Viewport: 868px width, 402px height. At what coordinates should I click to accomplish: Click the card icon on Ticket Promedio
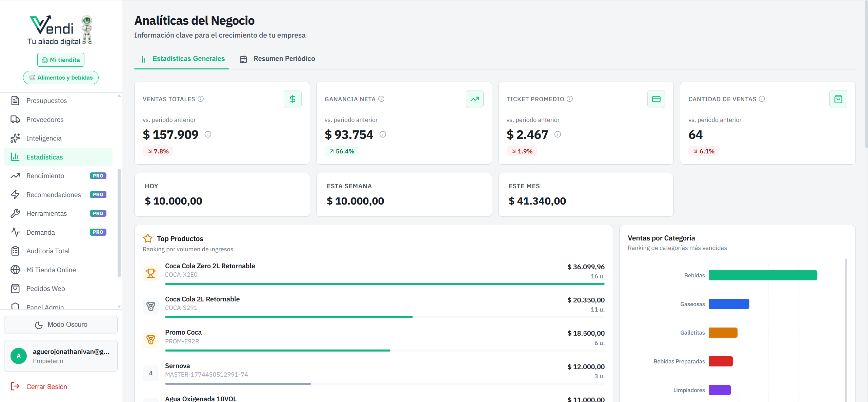657,99
